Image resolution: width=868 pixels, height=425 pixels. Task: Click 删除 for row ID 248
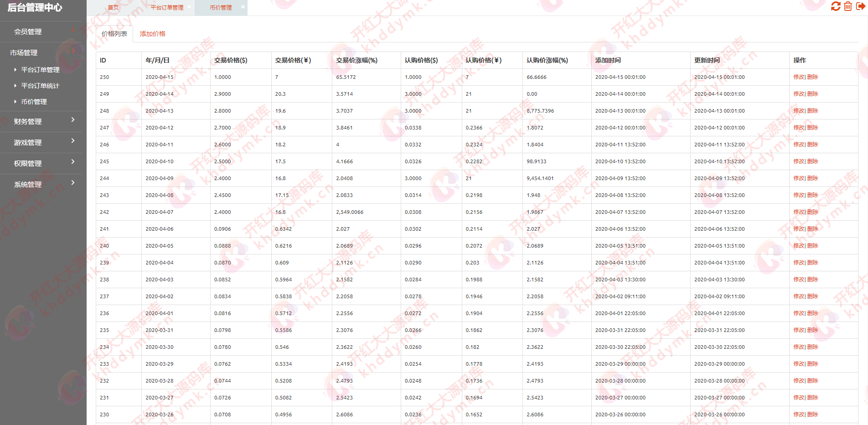(812, 111)
